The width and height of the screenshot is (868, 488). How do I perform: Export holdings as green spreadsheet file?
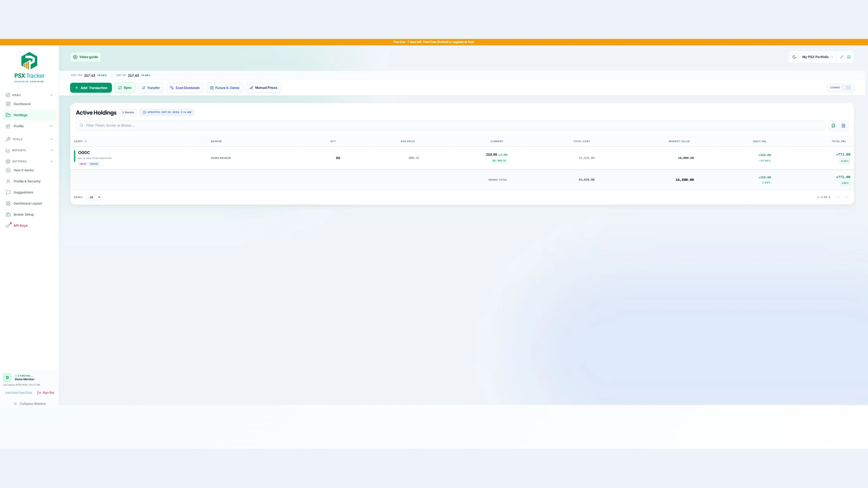pyautogui.click(x=833, y=126)
